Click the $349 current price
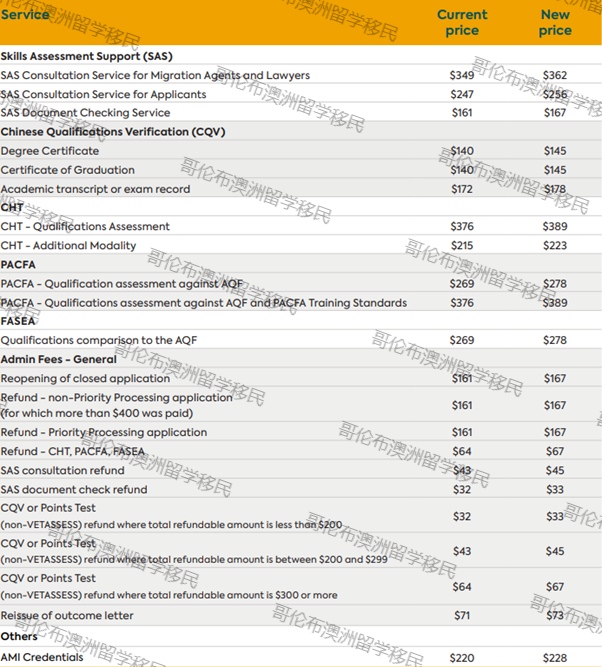The height and width of the screenshot is (667, 602). click(462, 75)
